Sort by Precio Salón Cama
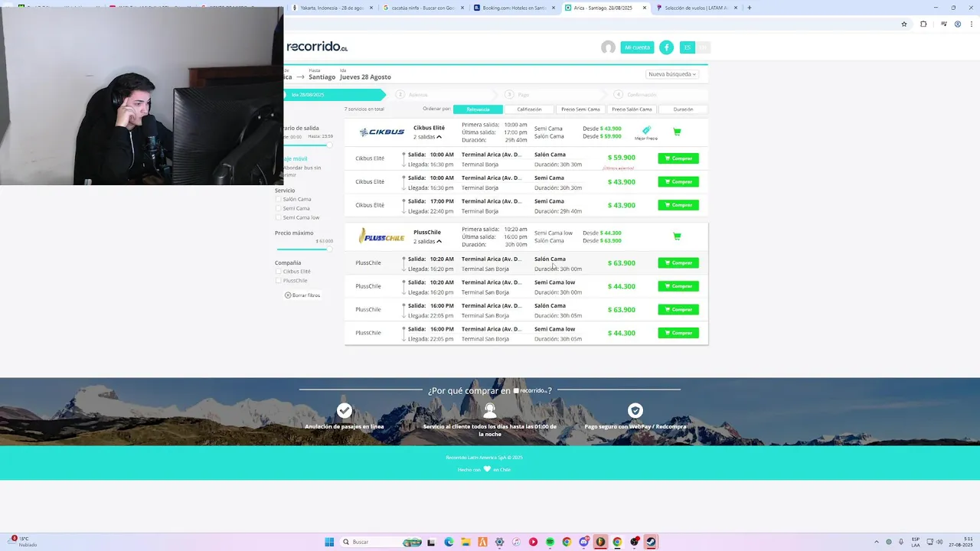The image size is (980, 551). coord(632,109)
